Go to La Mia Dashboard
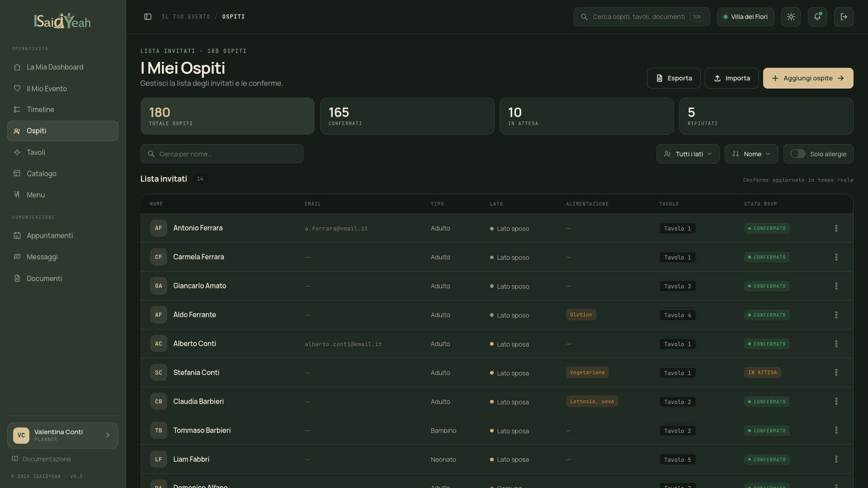868x488 pixels. pyautogui.click(x=63, y=67)
